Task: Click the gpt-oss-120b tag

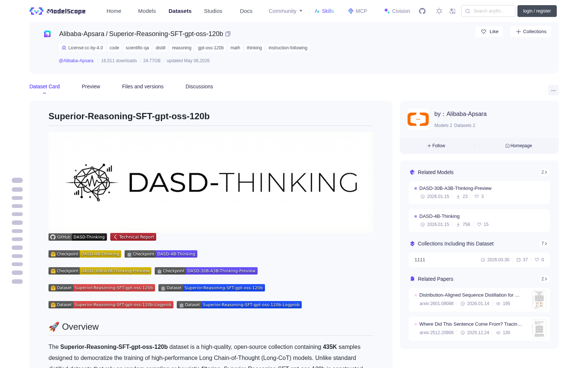Action: (211, 48)
